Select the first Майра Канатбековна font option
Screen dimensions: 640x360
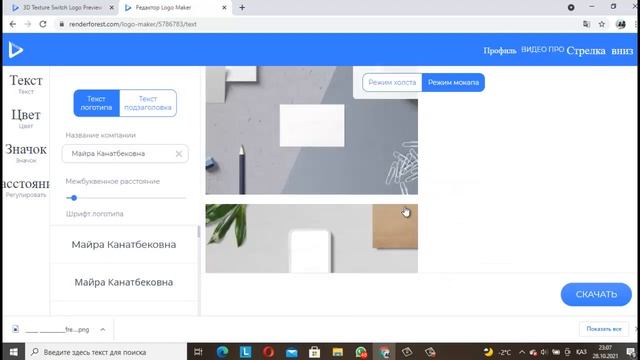click(124, 244)
